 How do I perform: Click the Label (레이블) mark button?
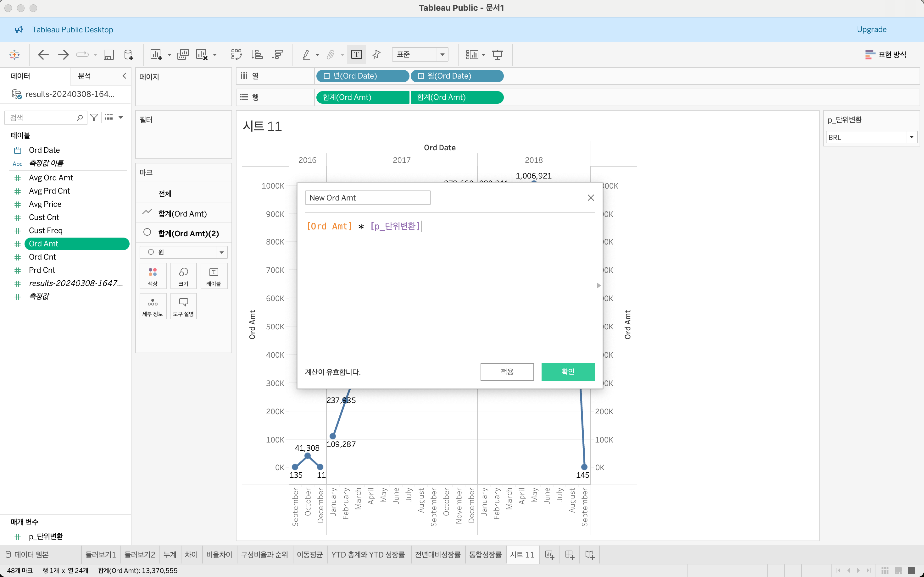[214, 276]
